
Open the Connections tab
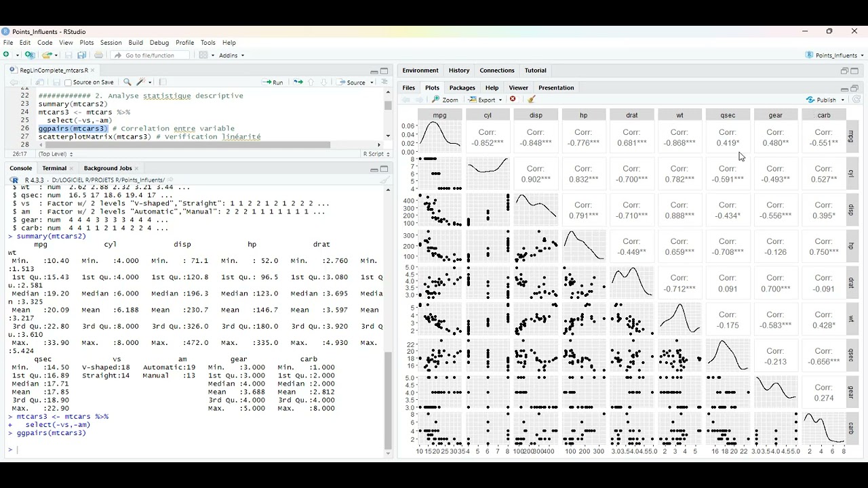pyautogui.click(x=497, y=70)
